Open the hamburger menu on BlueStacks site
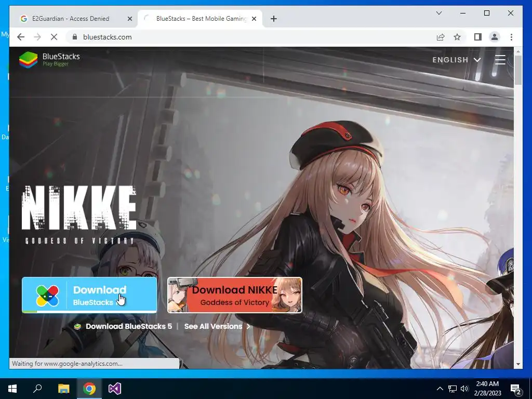Screen dimensions: 532x399 tap(500, 60)
